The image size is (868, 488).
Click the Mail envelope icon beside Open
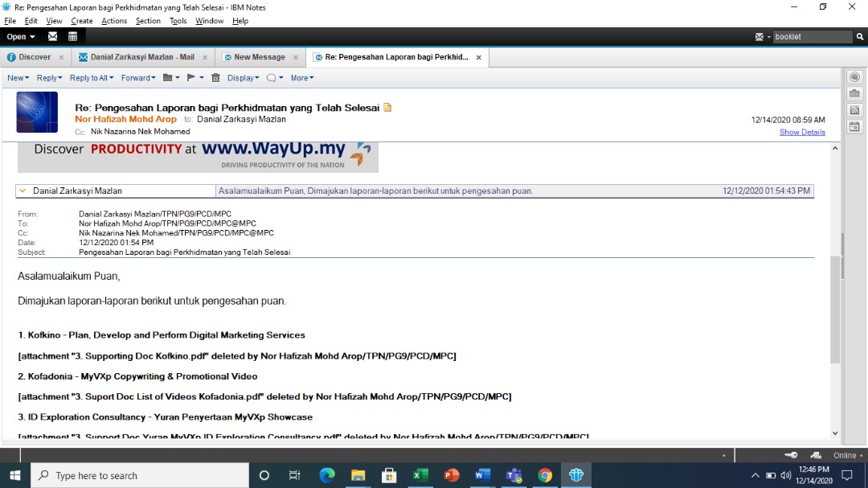tap(53, 36)
